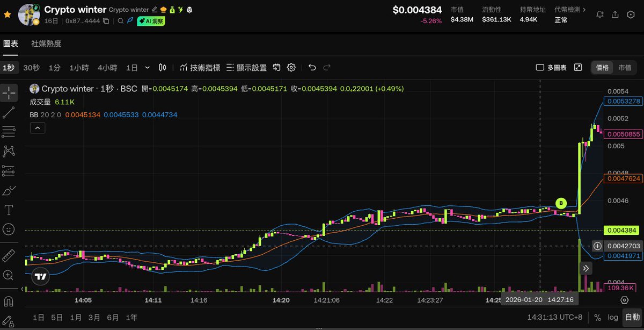Open 顯示設置 display settings
644x330 pixels.
[246, 68]
